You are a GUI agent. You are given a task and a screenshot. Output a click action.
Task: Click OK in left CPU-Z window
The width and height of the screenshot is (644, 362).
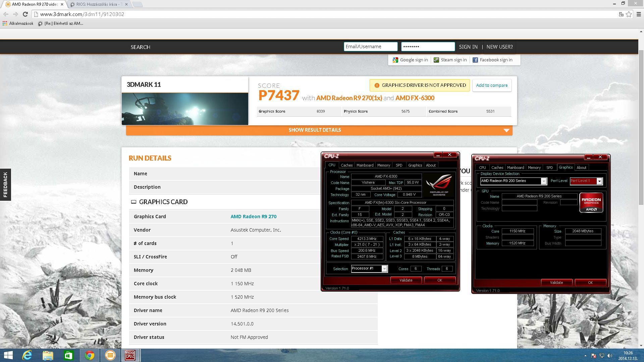click(x=440, y=280)
